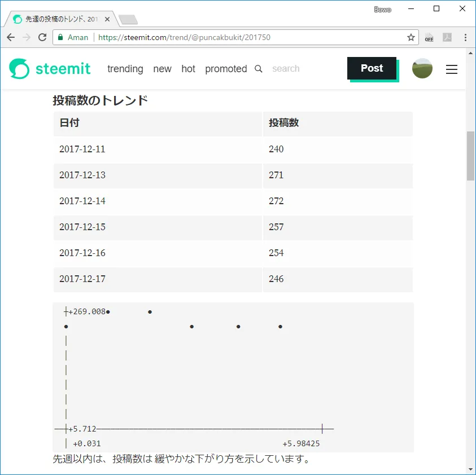
Task: Click the sentence below the chart
Action: point(182,459)
